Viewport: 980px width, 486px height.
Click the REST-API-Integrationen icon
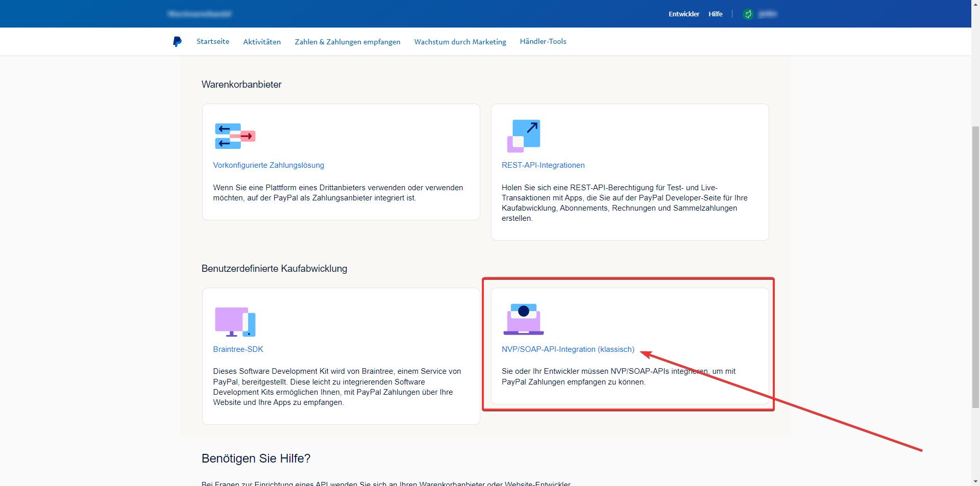tap(523, 136)
